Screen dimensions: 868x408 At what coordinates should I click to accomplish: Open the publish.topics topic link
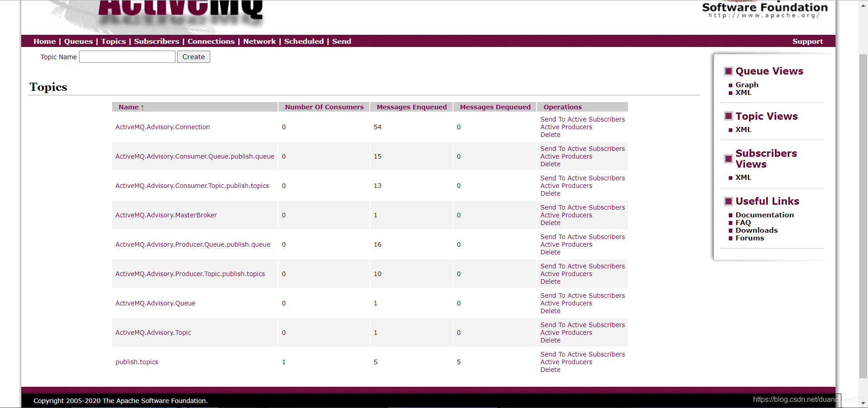pyautogui.click(x=137, y=362)
